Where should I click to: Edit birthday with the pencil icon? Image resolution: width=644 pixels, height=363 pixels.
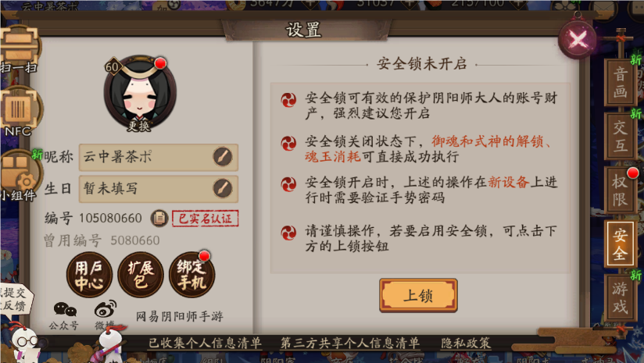223,189
